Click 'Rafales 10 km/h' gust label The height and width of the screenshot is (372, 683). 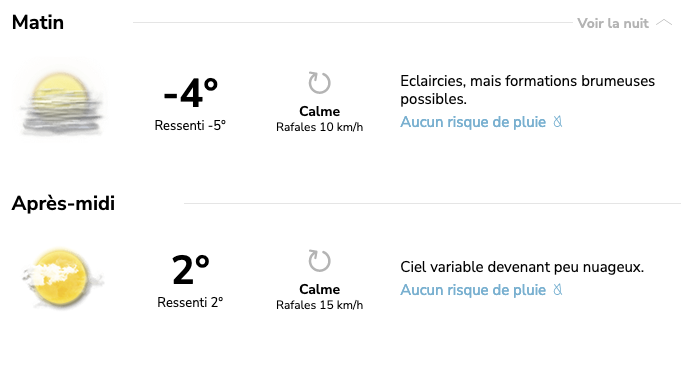click(319, 127)
